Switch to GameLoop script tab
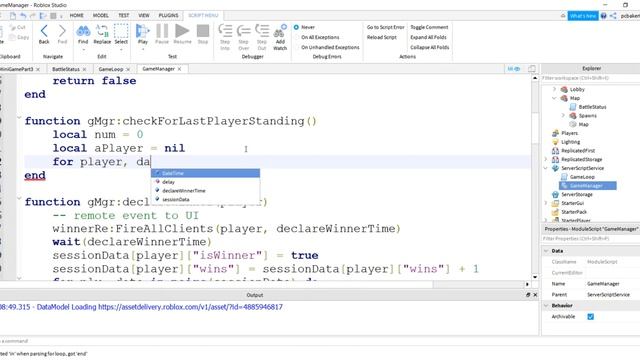Viewport: 640px width, 360px height. (111, 69)
